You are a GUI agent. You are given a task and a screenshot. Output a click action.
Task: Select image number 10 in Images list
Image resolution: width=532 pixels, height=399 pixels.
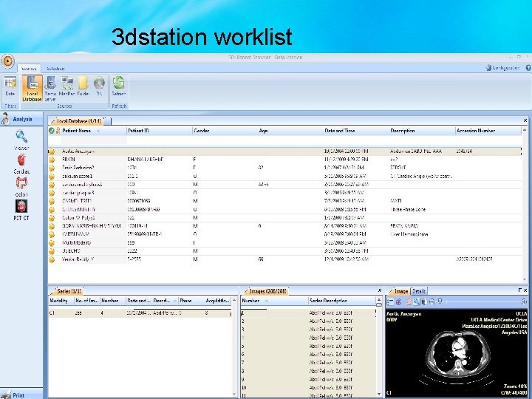click(308, 388)
